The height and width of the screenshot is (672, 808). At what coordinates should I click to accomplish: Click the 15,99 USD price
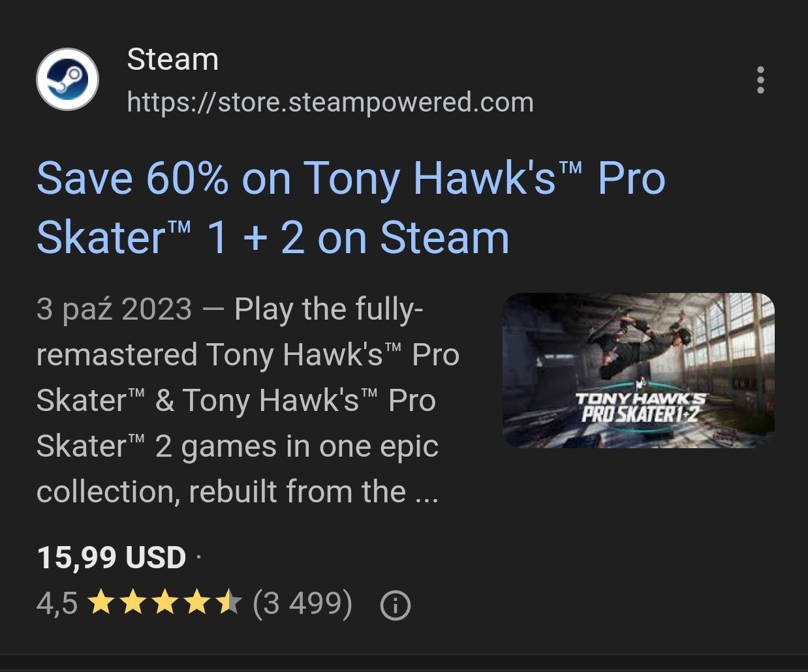click(x=112, y=557)
